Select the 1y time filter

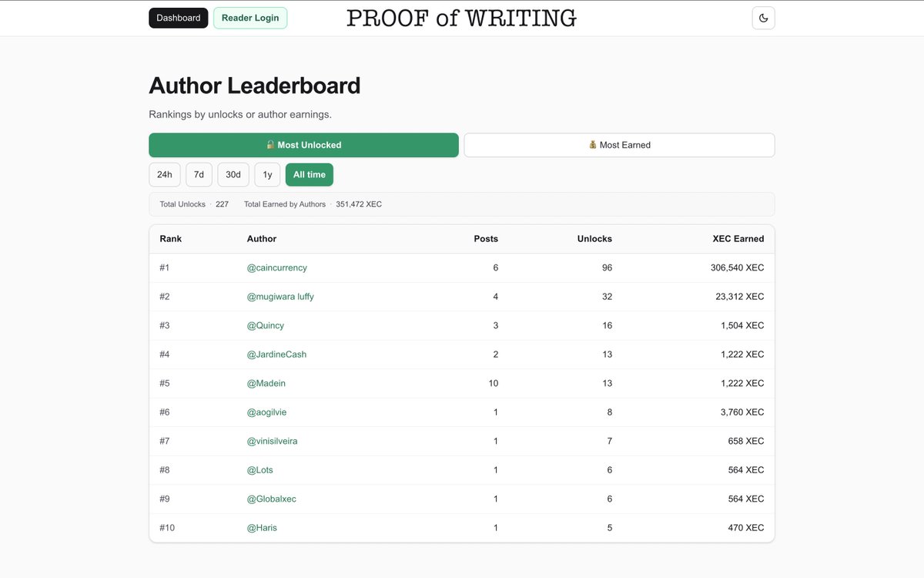[x=267, y=175]
